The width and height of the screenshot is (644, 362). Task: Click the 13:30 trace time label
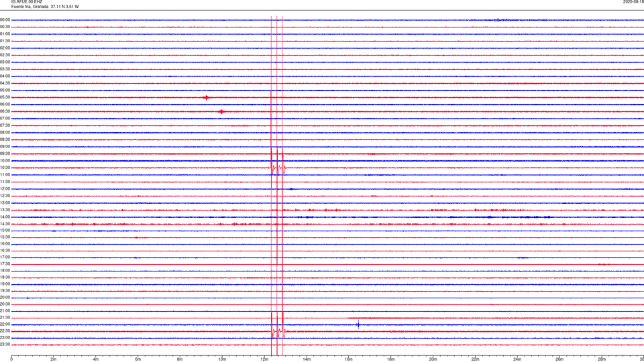(x=5, y=210)
